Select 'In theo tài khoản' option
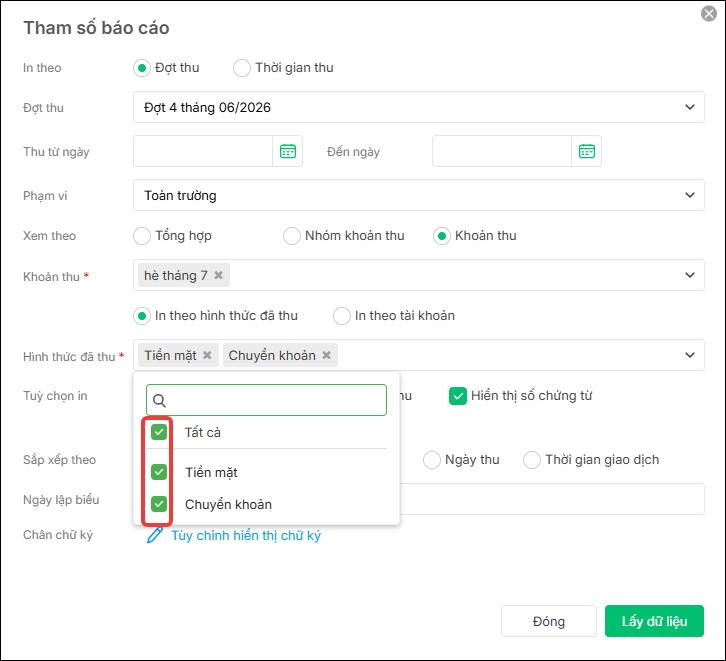Screen dimensions: 726x661 pyautogui.click(x=342, y=316)
